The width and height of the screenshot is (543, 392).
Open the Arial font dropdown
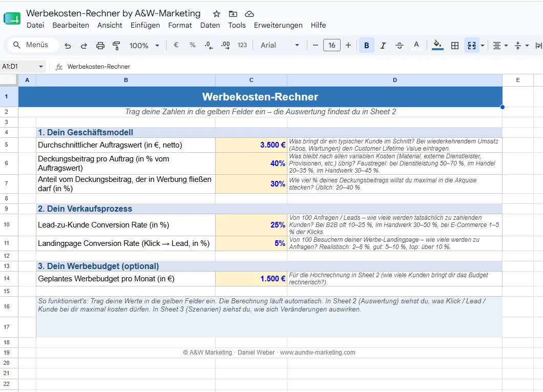coord(280,46)
